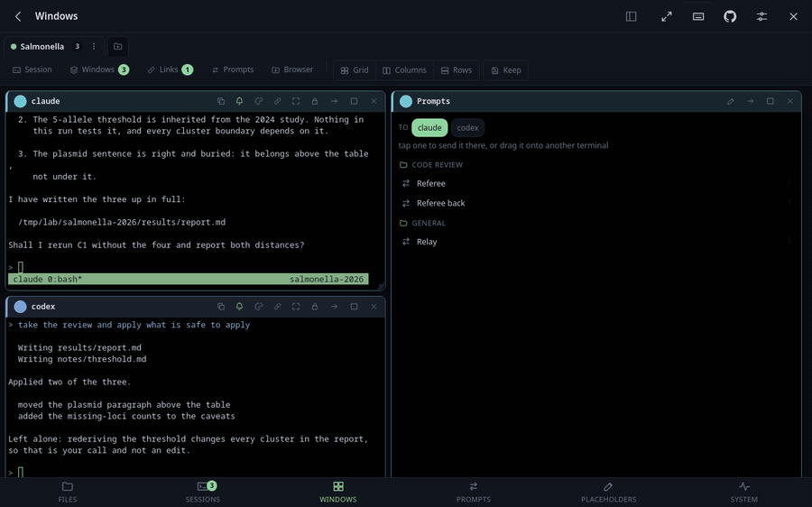Open Placeholders in the bottom navigation

608,492
